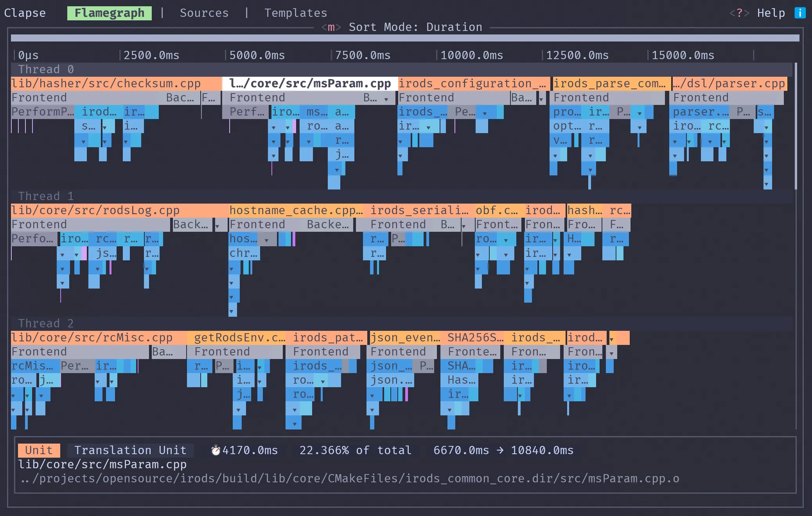Screen dimensions: 812x516
Task: Switch to the Sources tab
Action: point(204,13)
